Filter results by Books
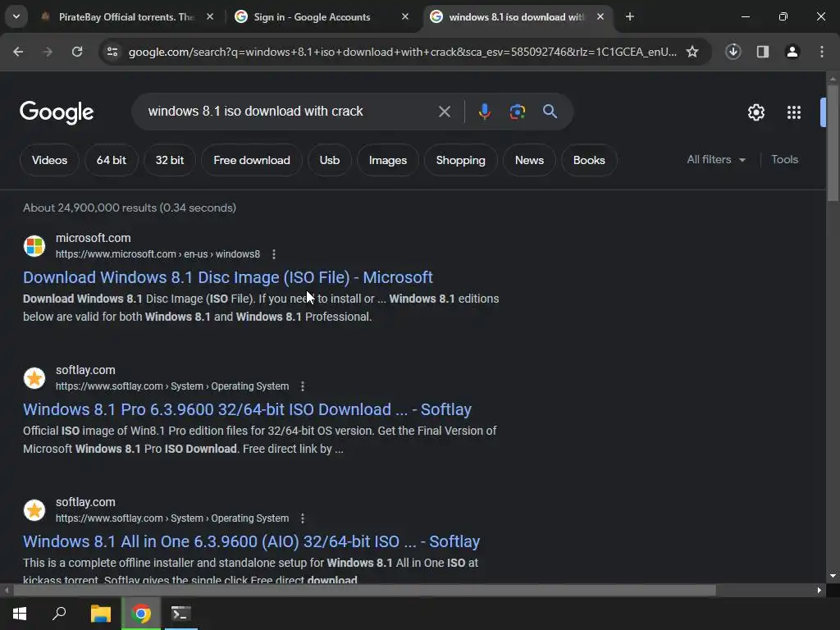Screen dimensions: 840x630 click(x=589, y=160)
